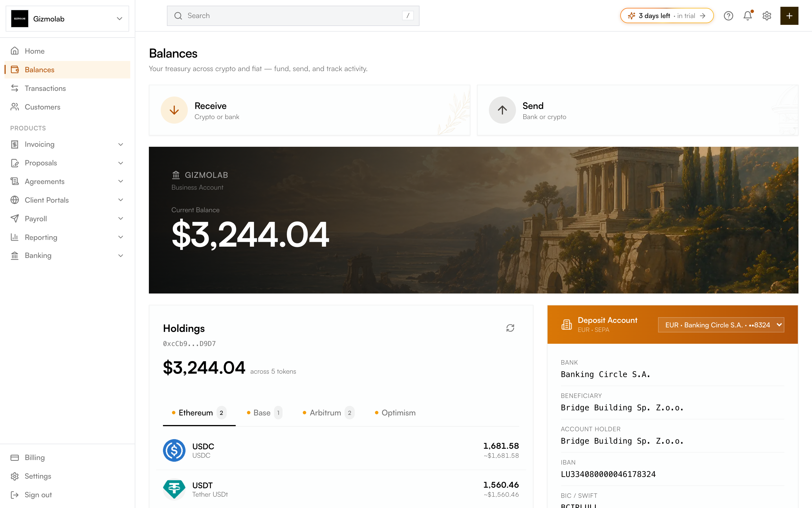Click the Client Portals globe icon
This screenshot has height=508, width=812.
[15, 200]
